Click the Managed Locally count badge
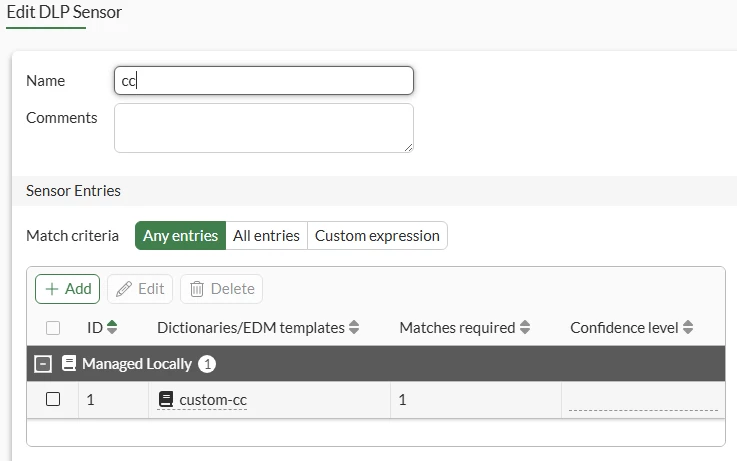 (x=207, y=364)
